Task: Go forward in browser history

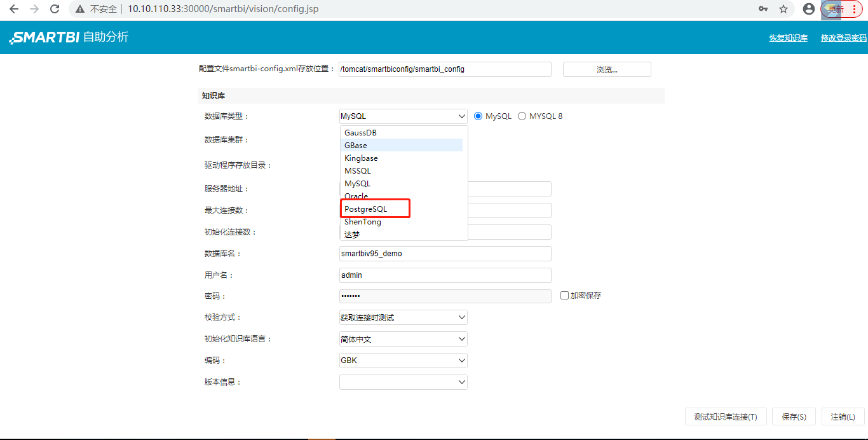Action: tap(34, 9)
